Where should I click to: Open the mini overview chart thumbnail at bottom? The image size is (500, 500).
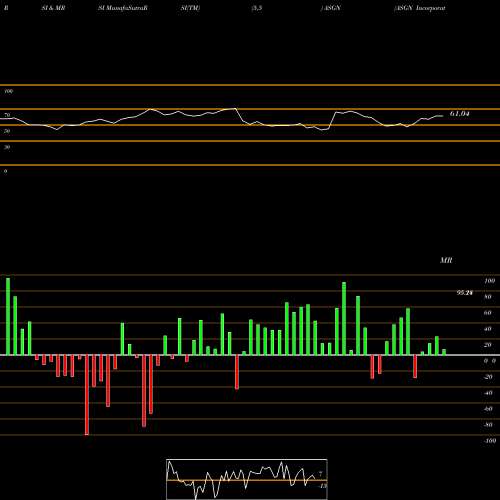pyautogui.click(x=247, y=479)
